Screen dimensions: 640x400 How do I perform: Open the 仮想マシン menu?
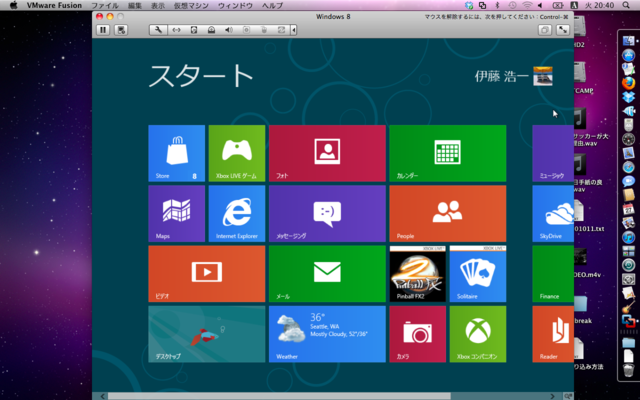pyautogui.click(x=191, y=5)
